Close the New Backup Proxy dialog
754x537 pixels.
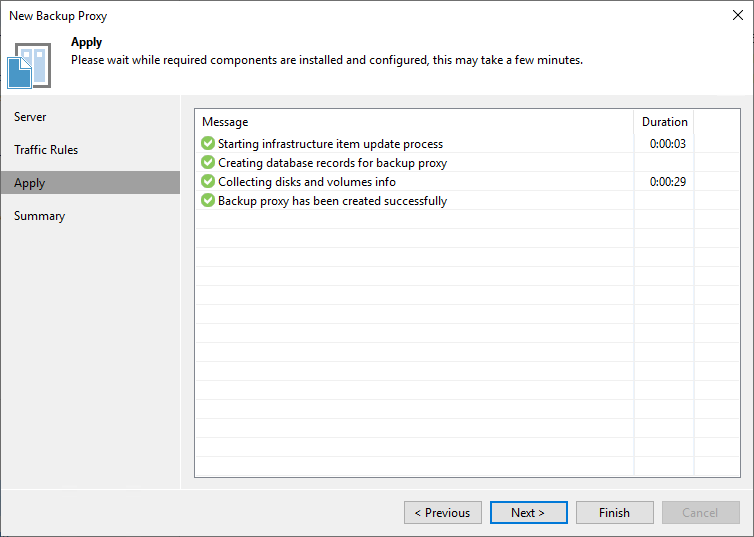737,16
